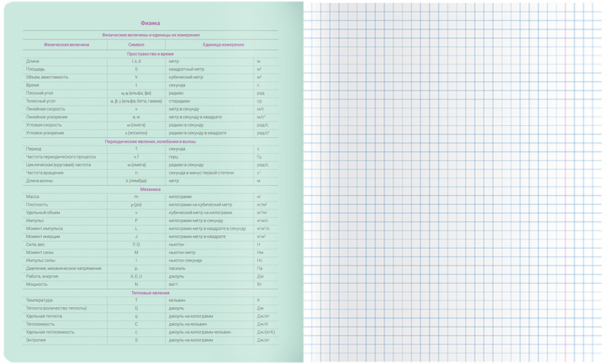The height and width of the screenshot is (364, 607).
Task: Click the 'λ (лямбда)' symbol cell
Action: coord(137,180)
